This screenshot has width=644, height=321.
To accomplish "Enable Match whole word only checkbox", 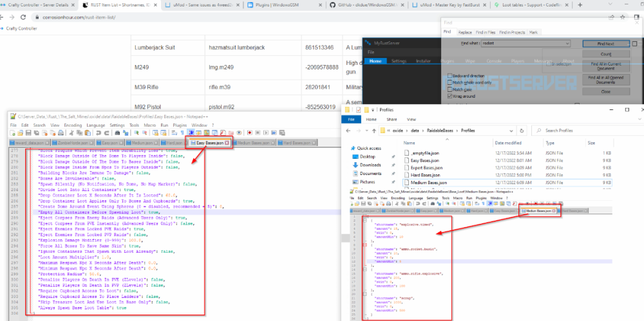I will pyautogui.click(x=450, y=82).
